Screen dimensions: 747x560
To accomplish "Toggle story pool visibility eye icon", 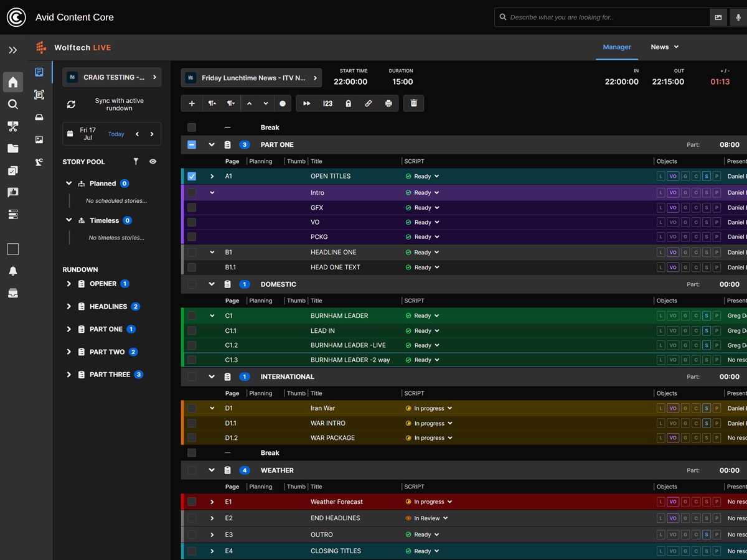I will click(153, 162).
